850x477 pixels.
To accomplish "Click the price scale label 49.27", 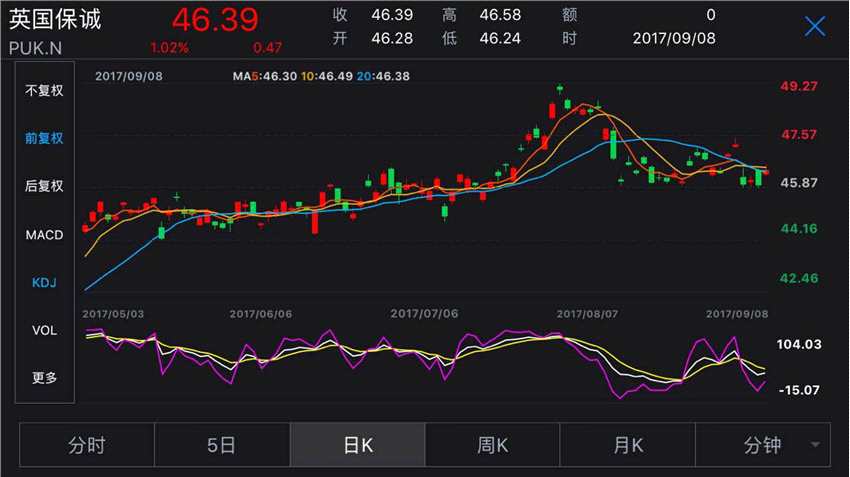I will (x=799, y=86).
